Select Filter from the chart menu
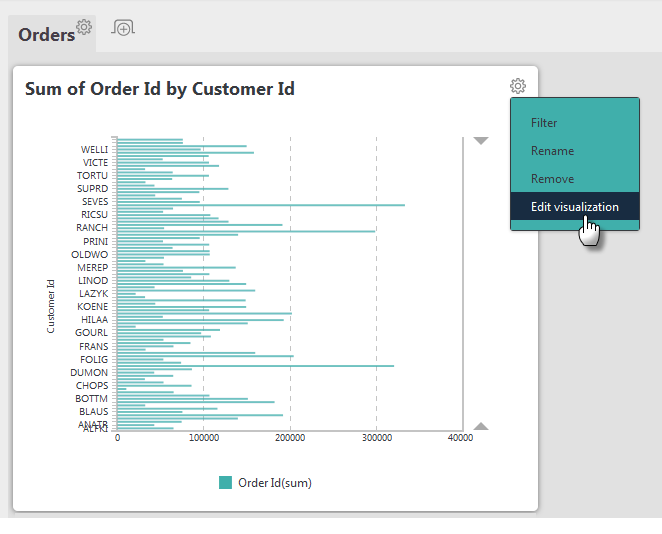 544,123
